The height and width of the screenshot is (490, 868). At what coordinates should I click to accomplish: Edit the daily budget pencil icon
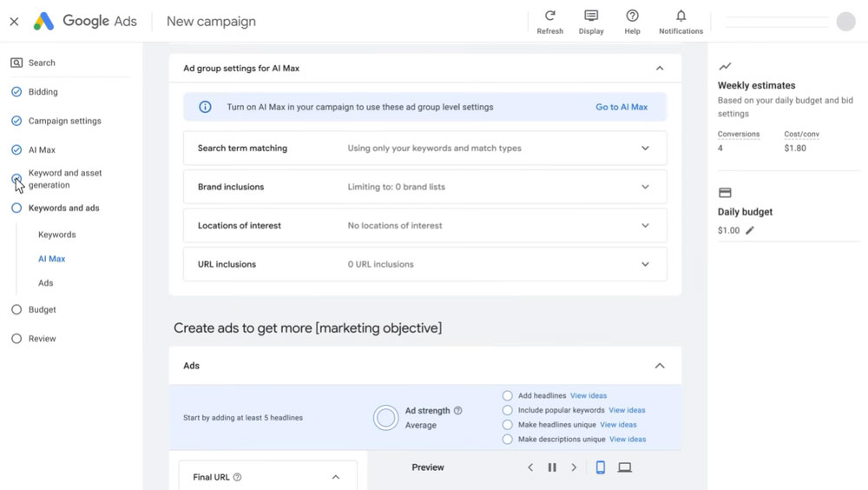[750, 230]
